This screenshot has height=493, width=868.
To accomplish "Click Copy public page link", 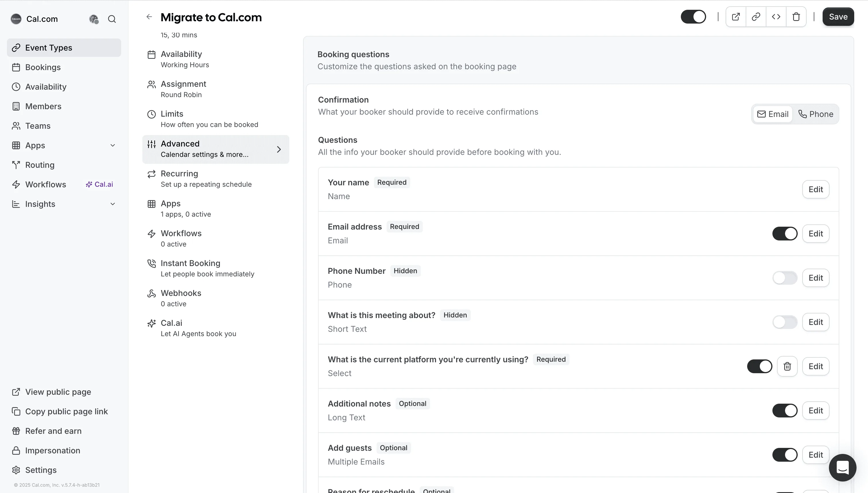I will coord(64,411).
